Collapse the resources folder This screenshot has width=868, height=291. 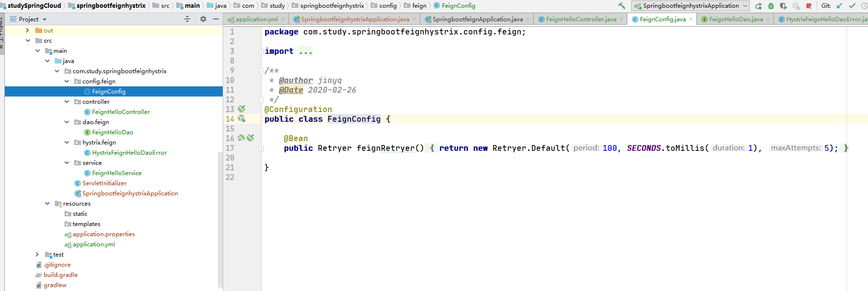click(47, 203)
